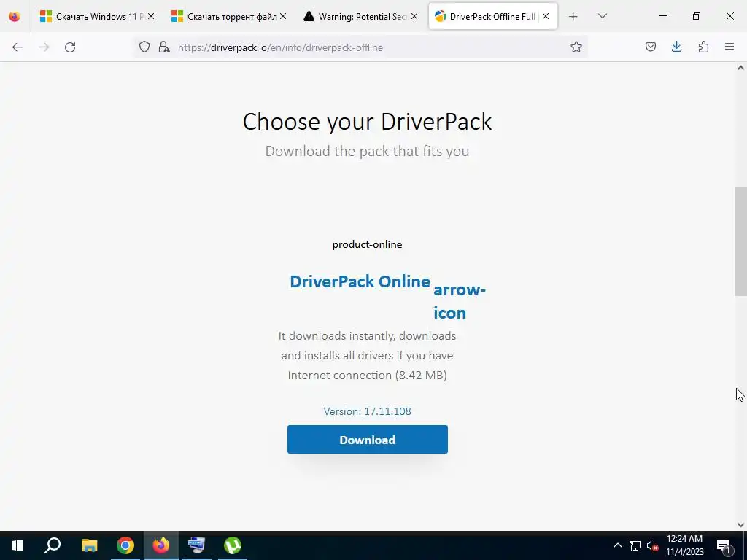The width and height of the screenshot is (747, 560).
Task: Open a new tab with plus button
Action: (573, 17)
